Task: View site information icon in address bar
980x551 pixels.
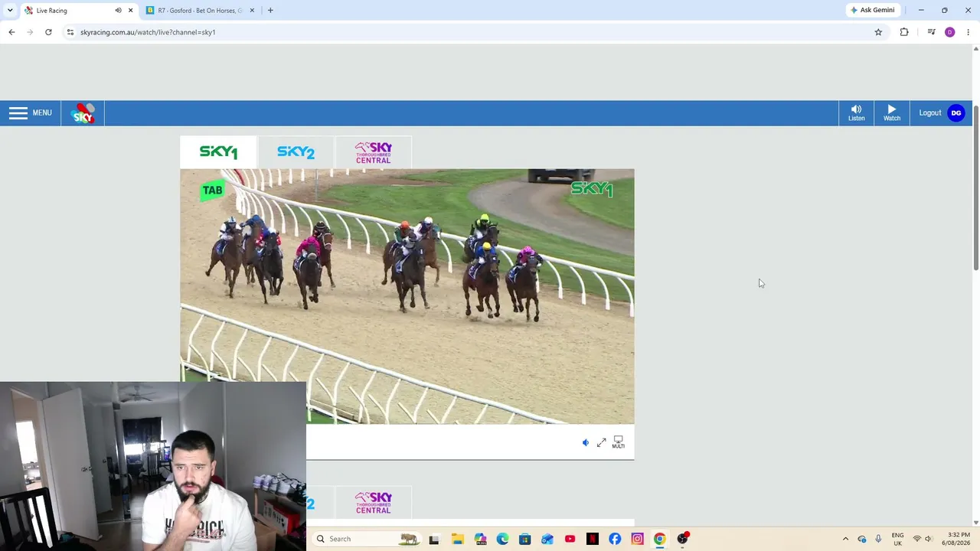Action: tap(70, 32)
